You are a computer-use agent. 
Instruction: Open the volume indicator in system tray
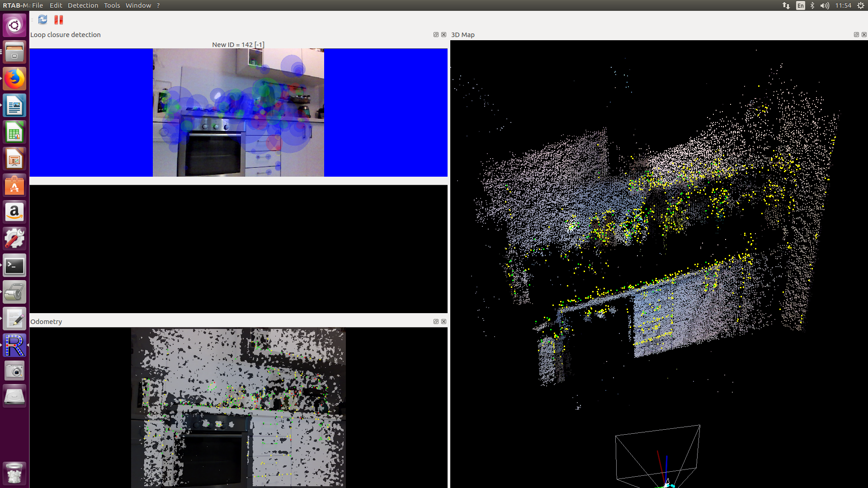[825, 5]
